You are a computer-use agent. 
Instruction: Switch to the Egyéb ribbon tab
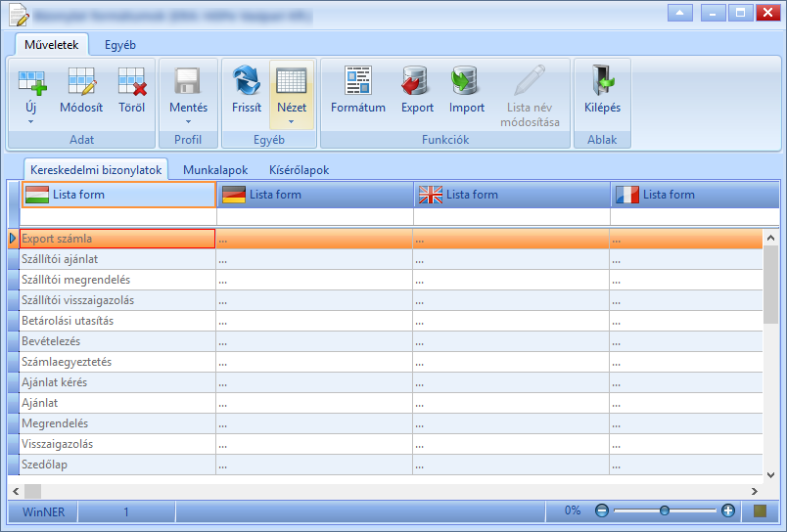pyautogui.click(x=120, y=45)
